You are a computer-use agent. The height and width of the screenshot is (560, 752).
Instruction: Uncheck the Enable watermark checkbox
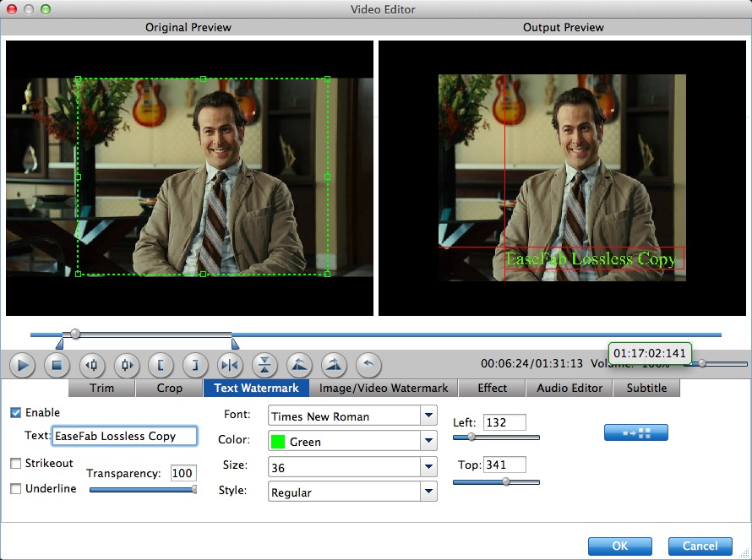point(15,413)
